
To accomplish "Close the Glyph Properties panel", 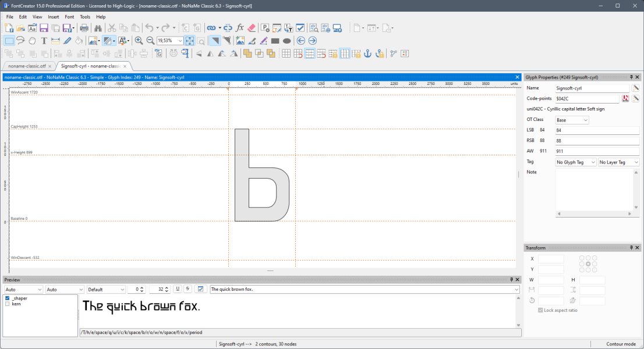I will pyautogui.click(x=638, y=77).
